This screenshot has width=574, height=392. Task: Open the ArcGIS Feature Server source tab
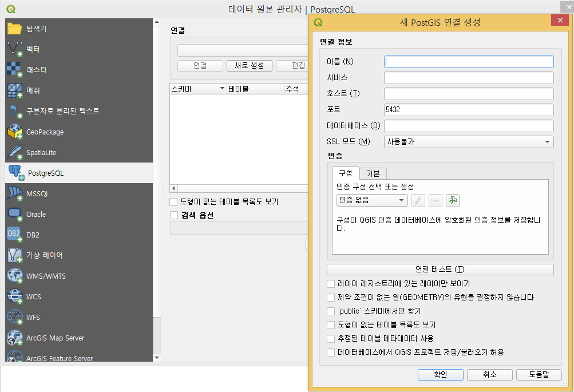click(79, 357)
